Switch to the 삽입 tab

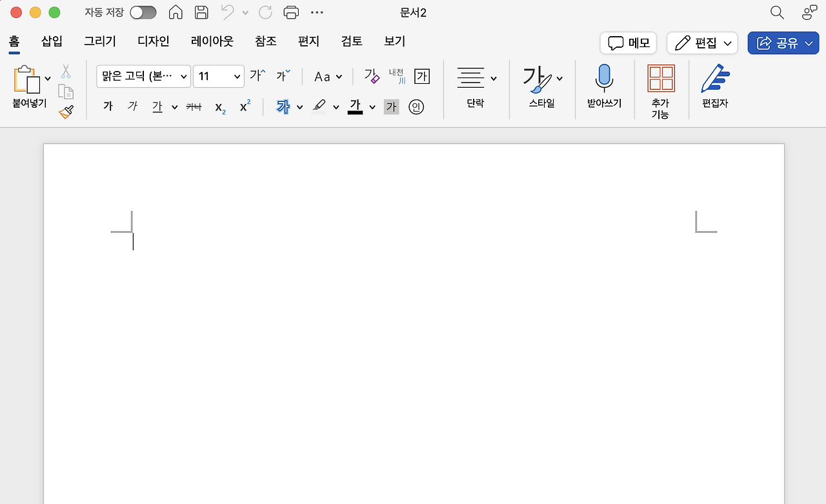tap(52, 41)
